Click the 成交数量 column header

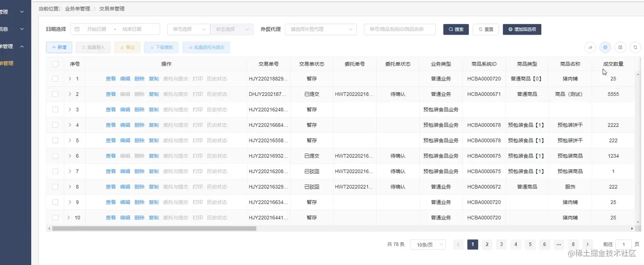point(613,64)
